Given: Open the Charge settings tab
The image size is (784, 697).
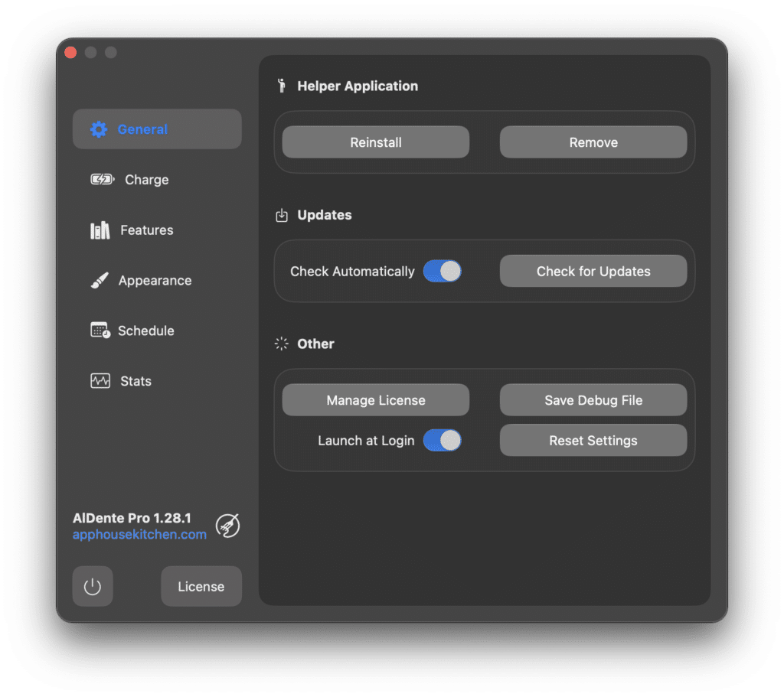Looking at the screenshot, I should click(x=146, y=180).
